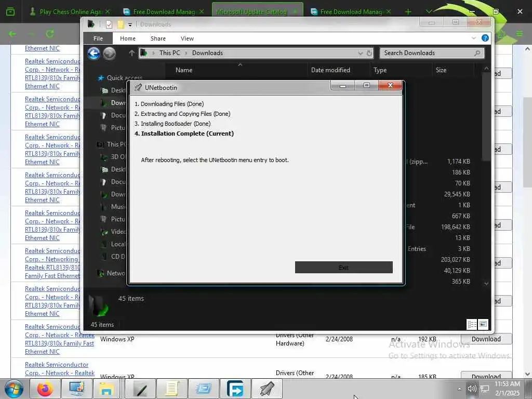Image resolution: width=532 pixels, height=399 pixels.
Task: Select the file sized 1,174 KB
Action: click(x=458, y=162)
